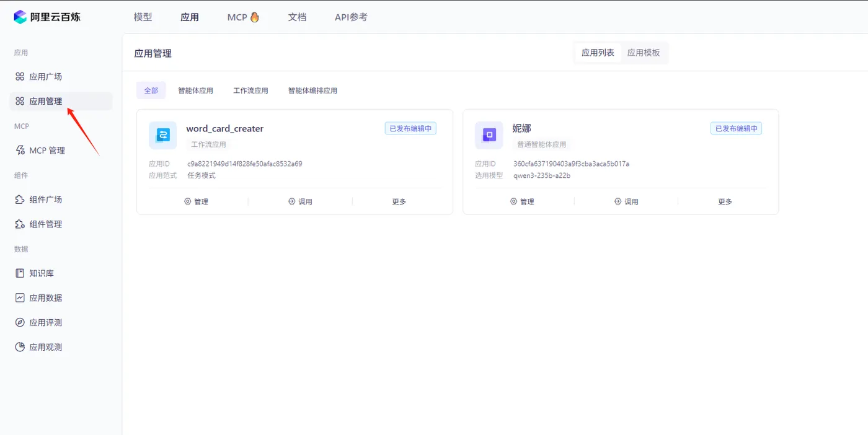Click the 妮娜 agent app icon
This screenshot has width=868, height=435.
(489, 135)
